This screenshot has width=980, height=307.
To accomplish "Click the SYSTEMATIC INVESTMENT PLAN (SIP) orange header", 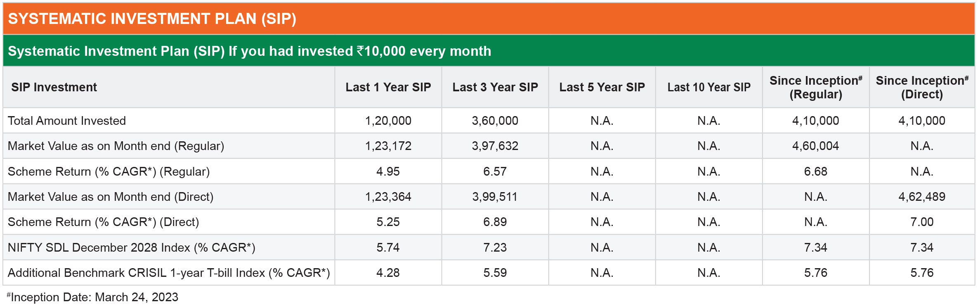I will click(489, 19).
